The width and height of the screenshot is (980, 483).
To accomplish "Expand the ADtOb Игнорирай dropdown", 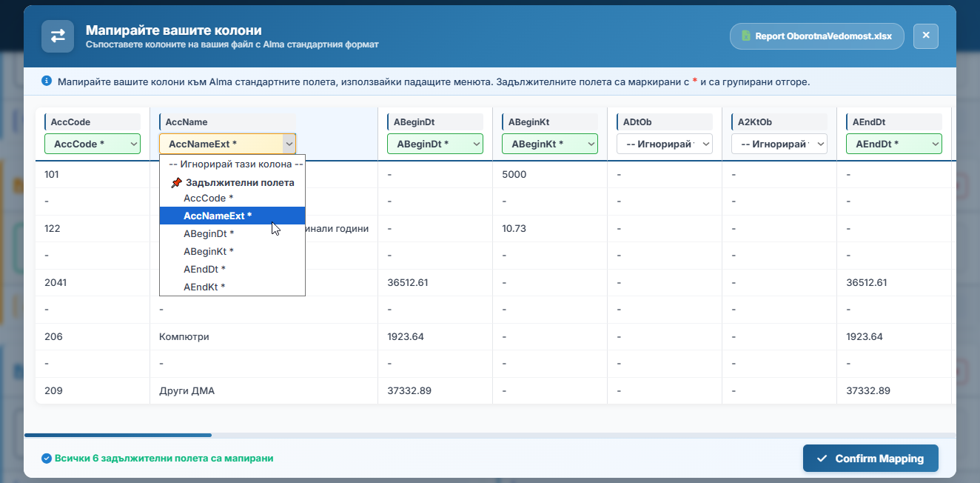I will 665,144.
